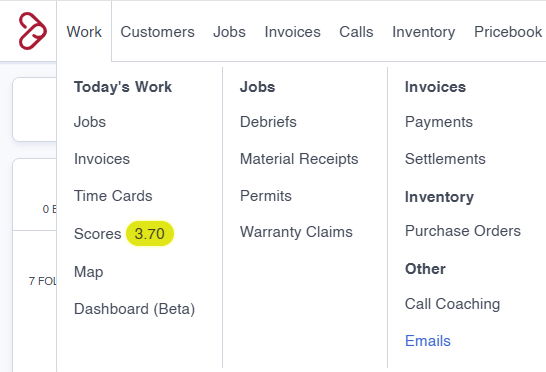
Task: Go to Material Receipts
Action: pyautogui.click(x=299, y=159)
